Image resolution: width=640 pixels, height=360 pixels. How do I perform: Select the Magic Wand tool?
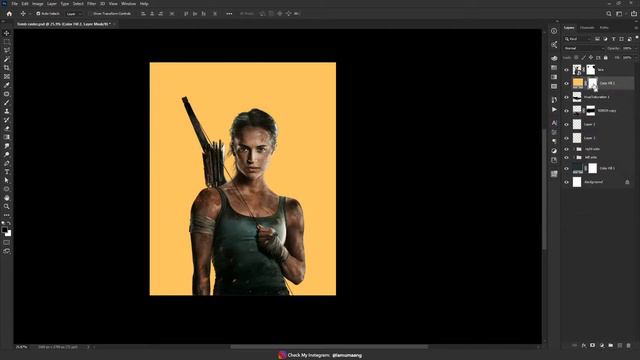(x=7, y=59)
